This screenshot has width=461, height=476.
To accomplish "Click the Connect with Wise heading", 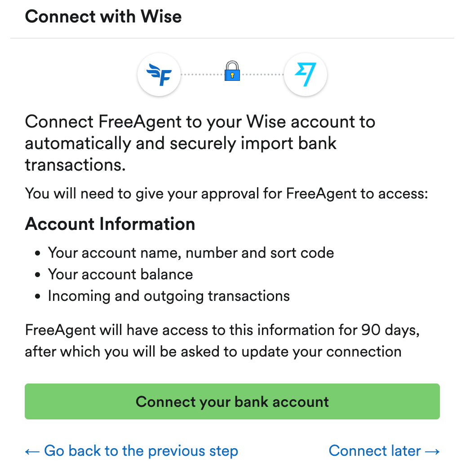I will pyautogui.click(x=103, y=17).
